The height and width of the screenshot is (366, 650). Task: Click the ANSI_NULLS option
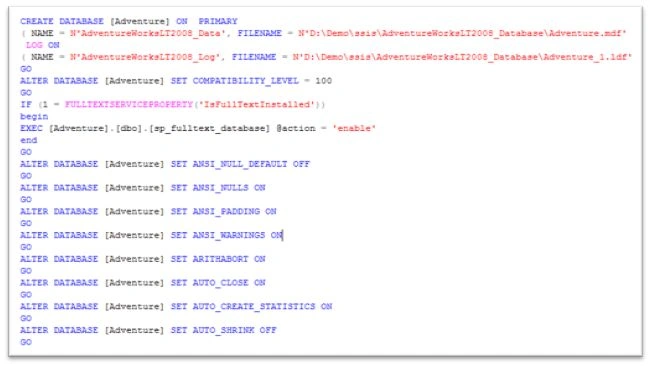(221, 188)
